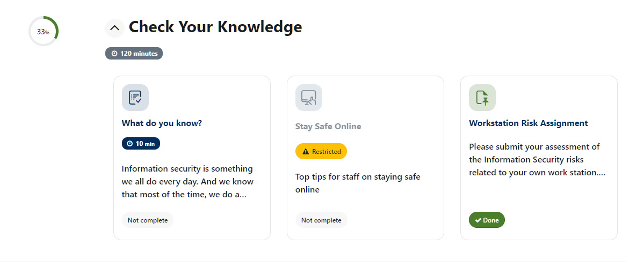The width and height of the screenshot is (644, 267).
Task: Toggle Not complete on What do you know?
Action: click(x=148, y=220)
